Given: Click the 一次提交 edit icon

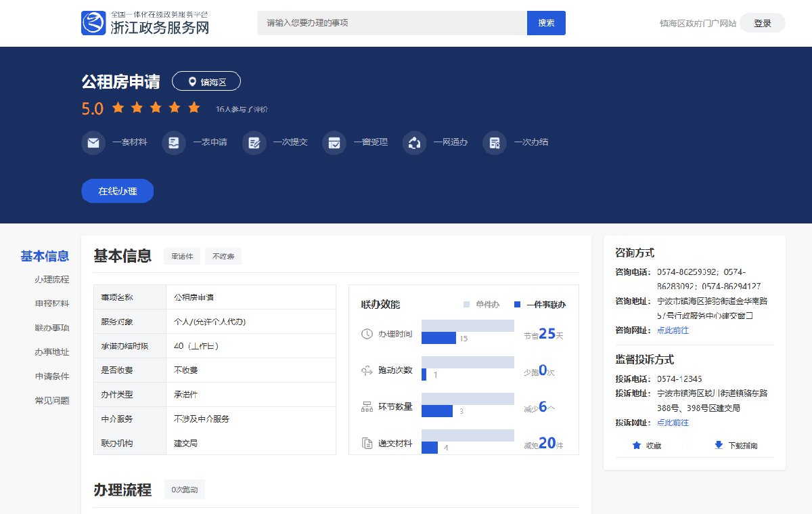Looking at the screenshot, I should tap(254, 143).
